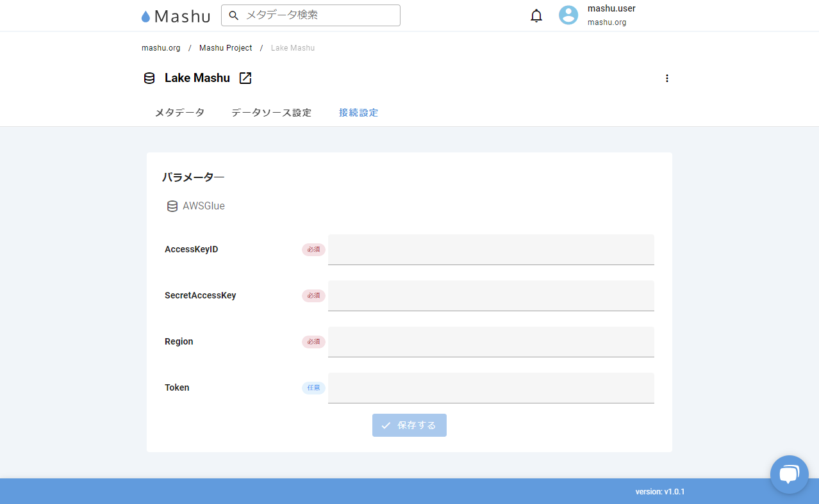The width and height of the screenshot is (819, 504).
Task: Click the SecretAccessKey input field
Action: pyautogui.click(x=491, y=295)
